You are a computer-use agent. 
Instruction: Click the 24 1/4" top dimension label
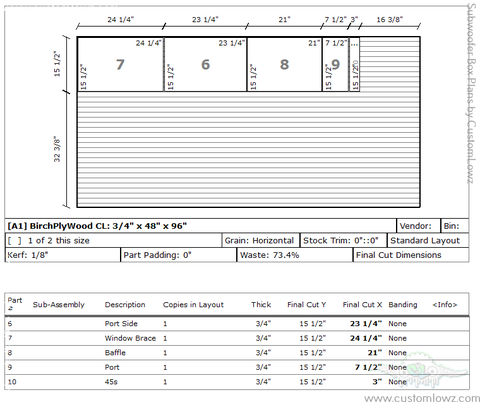[121, 19]
